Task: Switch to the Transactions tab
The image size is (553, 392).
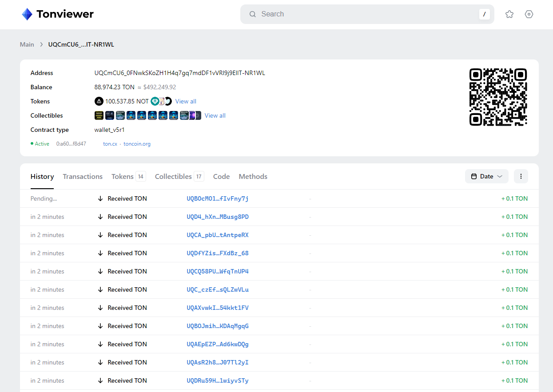Action: click(x=83, y=176)
